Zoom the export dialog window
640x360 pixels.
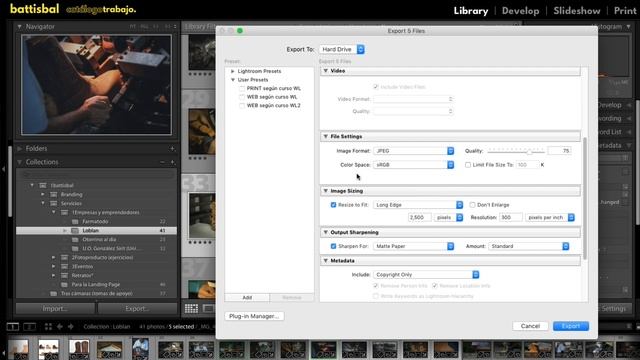coord(240,31)
